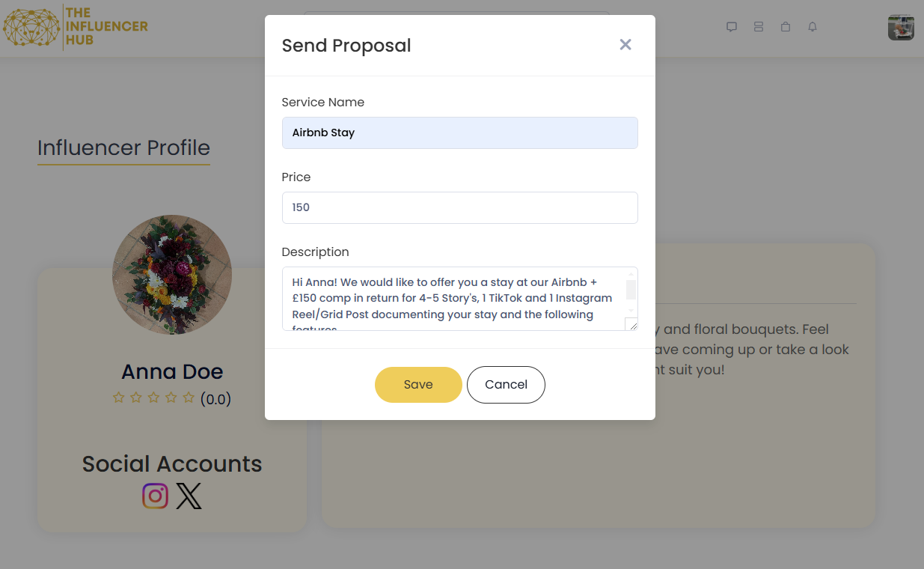Open the user avatar menu
The width and height of the screenshot is (924, 569).
point(901,27)
